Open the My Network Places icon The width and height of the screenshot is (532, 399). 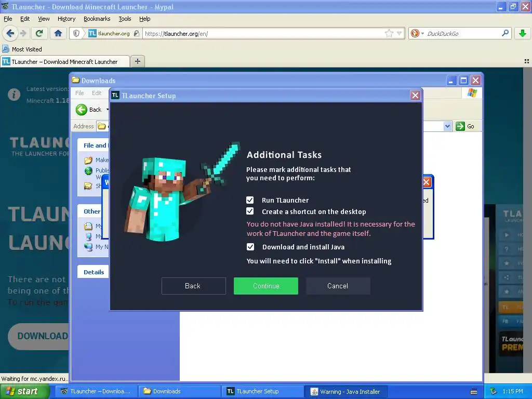point(88,247)
